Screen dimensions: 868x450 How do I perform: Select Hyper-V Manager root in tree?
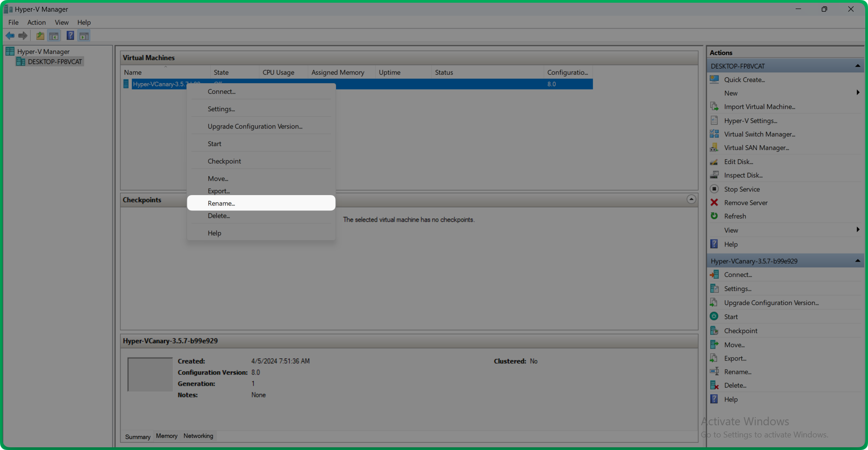pyautogui.click(x=43, y=52)
